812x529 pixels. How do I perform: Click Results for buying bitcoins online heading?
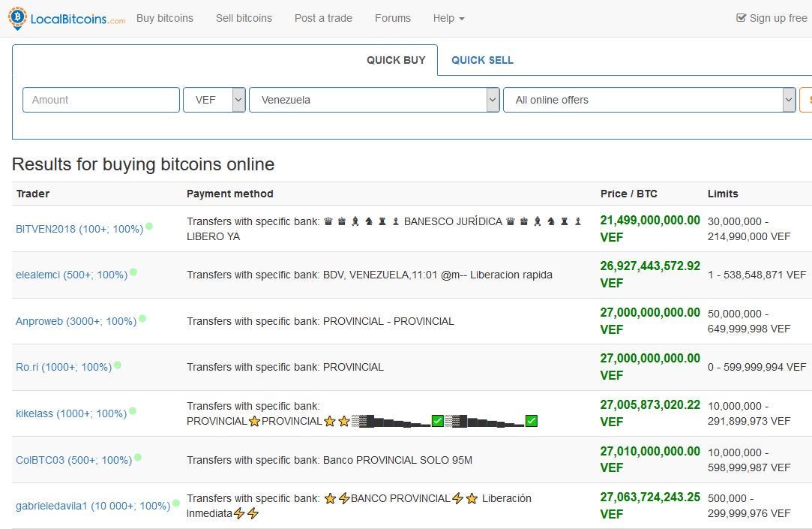[143, 164]
